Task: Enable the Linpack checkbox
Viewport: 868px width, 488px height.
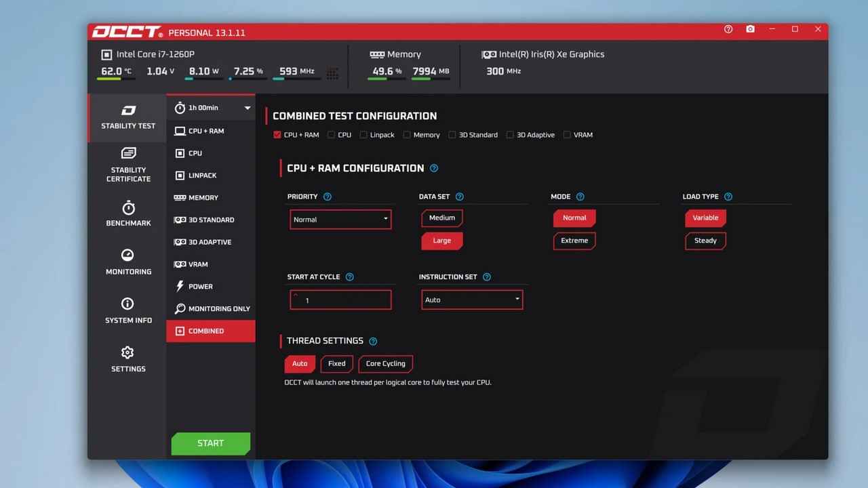Action: pos(363,135)
